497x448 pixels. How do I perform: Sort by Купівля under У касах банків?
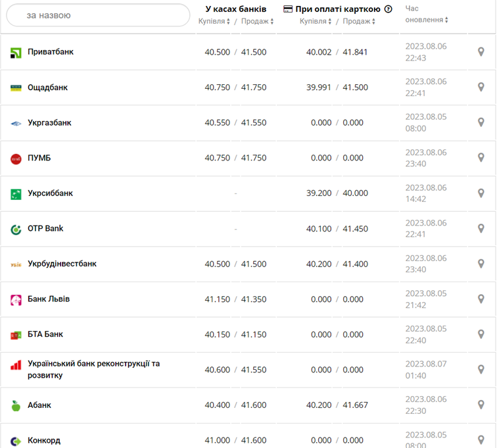(x=214, y=21)
